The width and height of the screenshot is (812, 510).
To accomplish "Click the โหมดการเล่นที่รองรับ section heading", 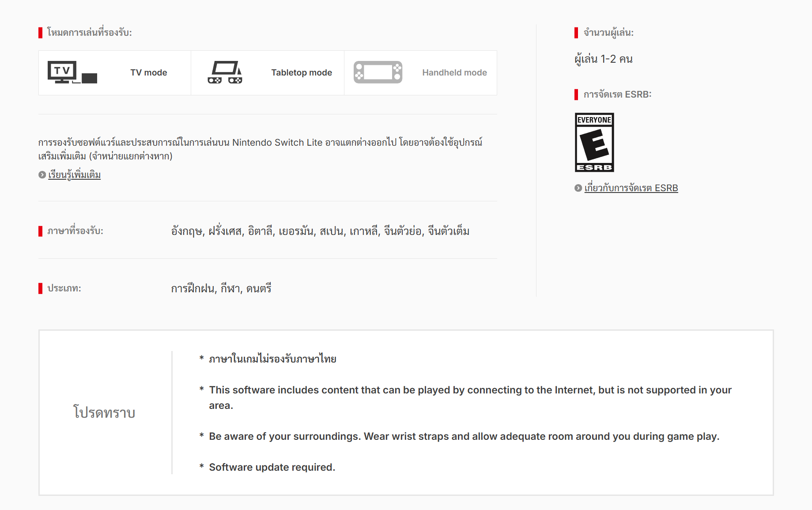I will pyautogui.click(x=89, y=33).
